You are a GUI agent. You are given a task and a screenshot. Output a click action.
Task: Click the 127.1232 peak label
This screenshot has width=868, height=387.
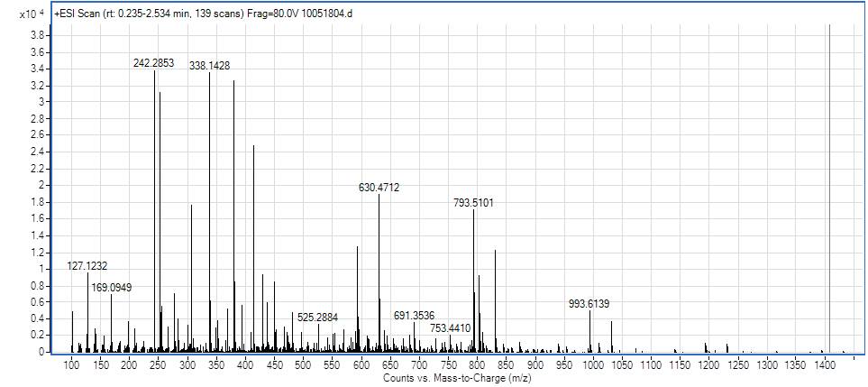tap(87, 265)
